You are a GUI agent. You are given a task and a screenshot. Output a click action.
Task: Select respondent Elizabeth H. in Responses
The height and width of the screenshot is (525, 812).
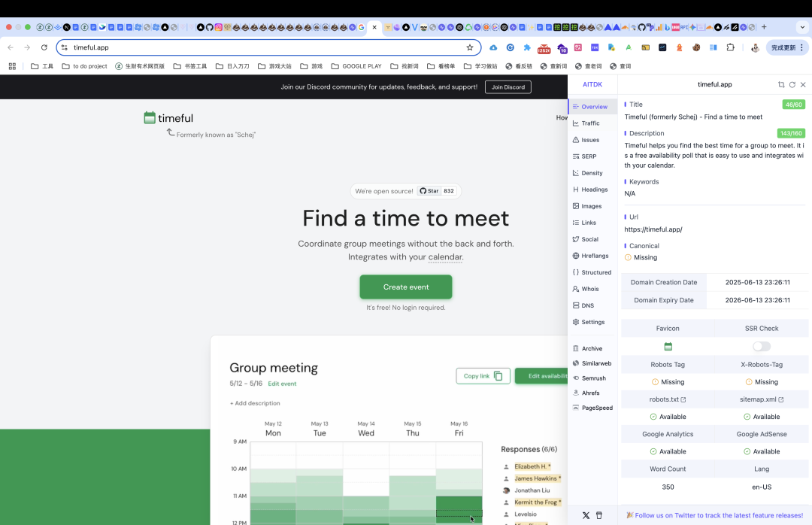click(x=532, y=466)
